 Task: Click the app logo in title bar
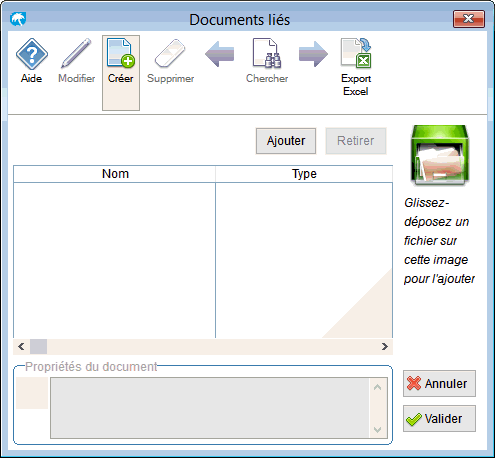coord(18,19)
